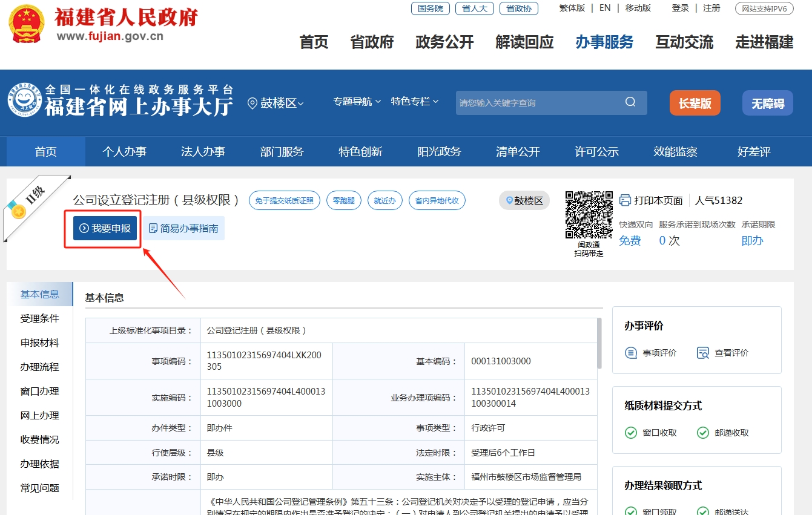This screenshot has width=812, height=515.
Task: Click the 基本信息 table scrollbar
Action: (x=599, y=344)
